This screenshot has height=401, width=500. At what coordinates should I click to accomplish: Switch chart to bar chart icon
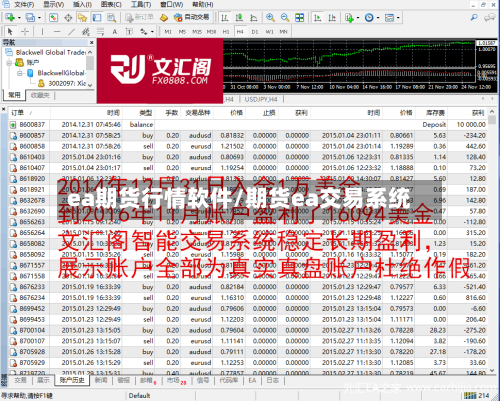225,17
